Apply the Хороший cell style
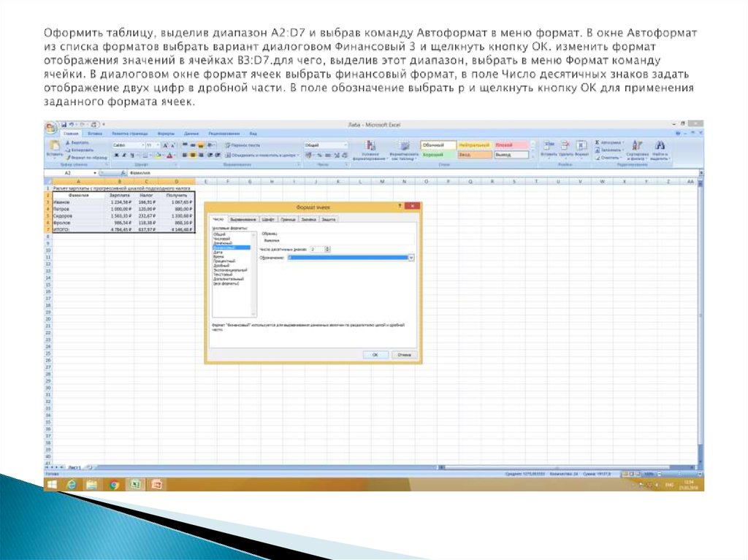Image resolution: width=748 pixels, height=560 pixels. pyautogui.click(x=438, y=155)
